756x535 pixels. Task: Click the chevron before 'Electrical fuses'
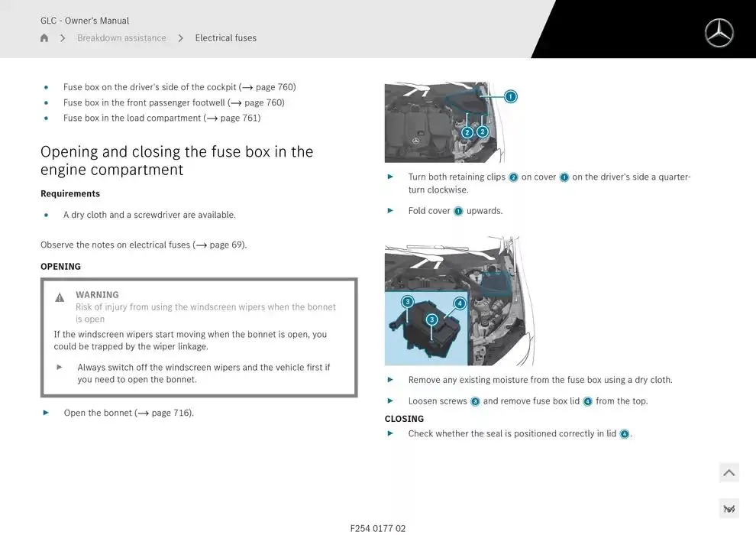(181, 38)
